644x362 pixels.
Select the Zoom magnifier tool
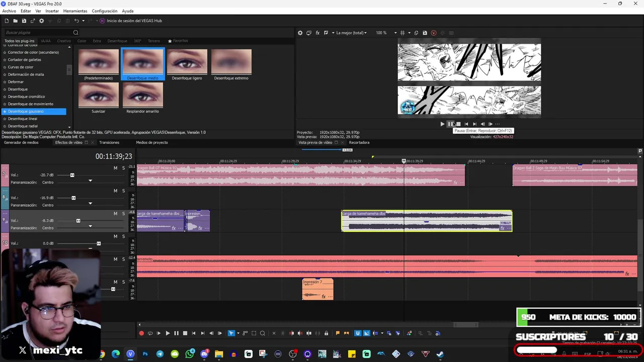coord(262,333)
